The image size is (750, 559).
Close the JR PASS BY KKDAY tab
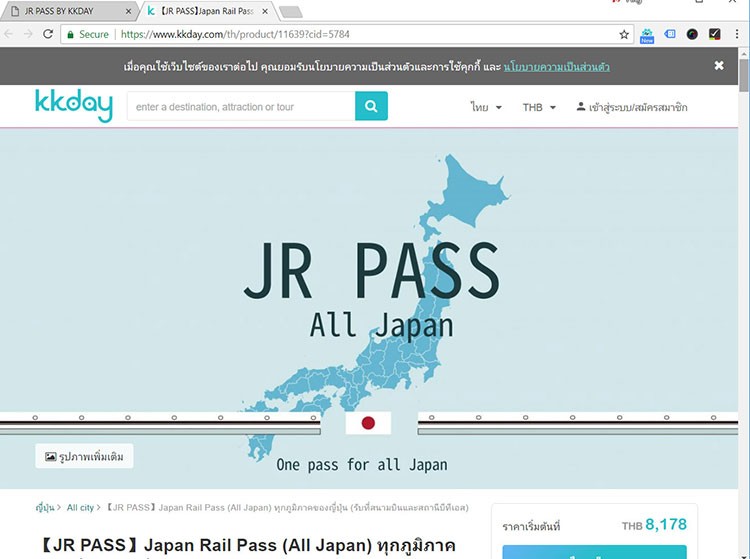[128, 11]
